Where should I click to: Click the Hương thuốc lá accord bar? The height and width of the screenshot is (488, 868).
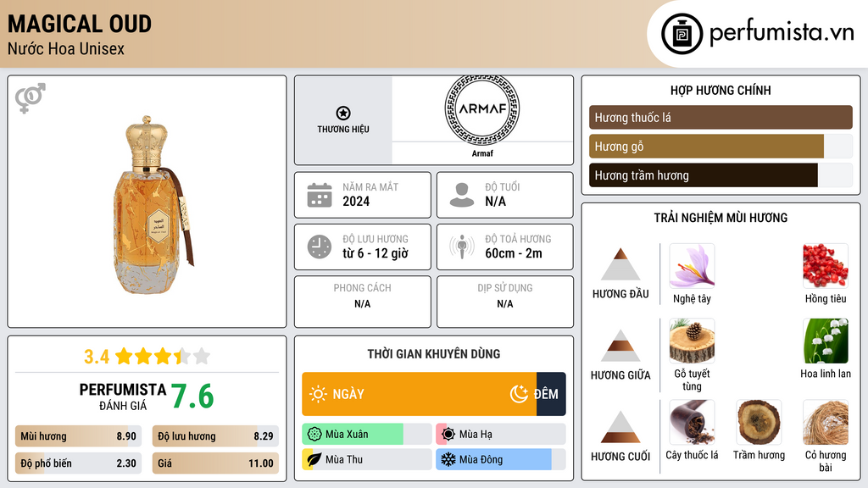coord(721,118)
